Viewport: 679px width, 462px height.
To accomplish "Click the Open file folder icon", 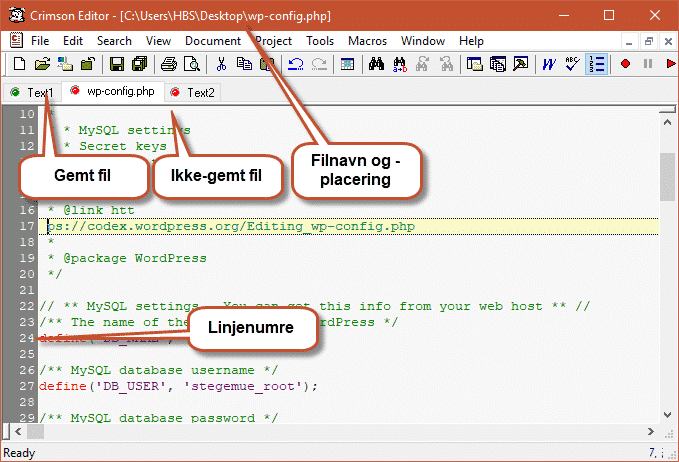I will pyautogui.click(x=42, y=64).
